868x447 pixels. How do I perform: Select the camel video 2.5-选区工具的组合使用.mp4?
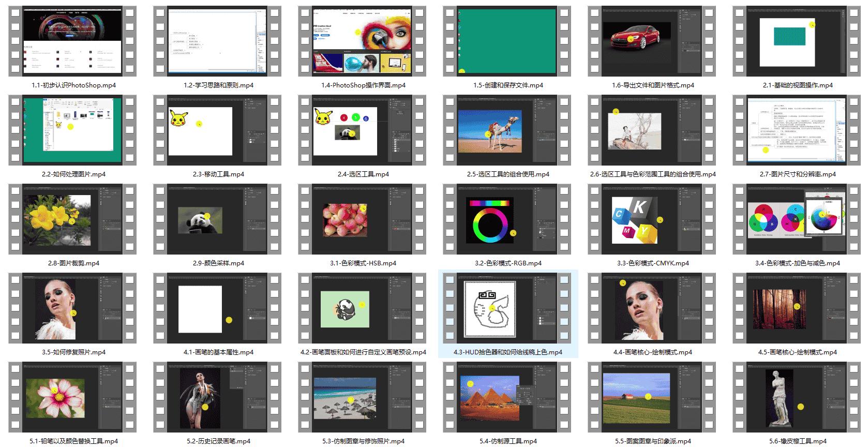click(x=507, y=130)
